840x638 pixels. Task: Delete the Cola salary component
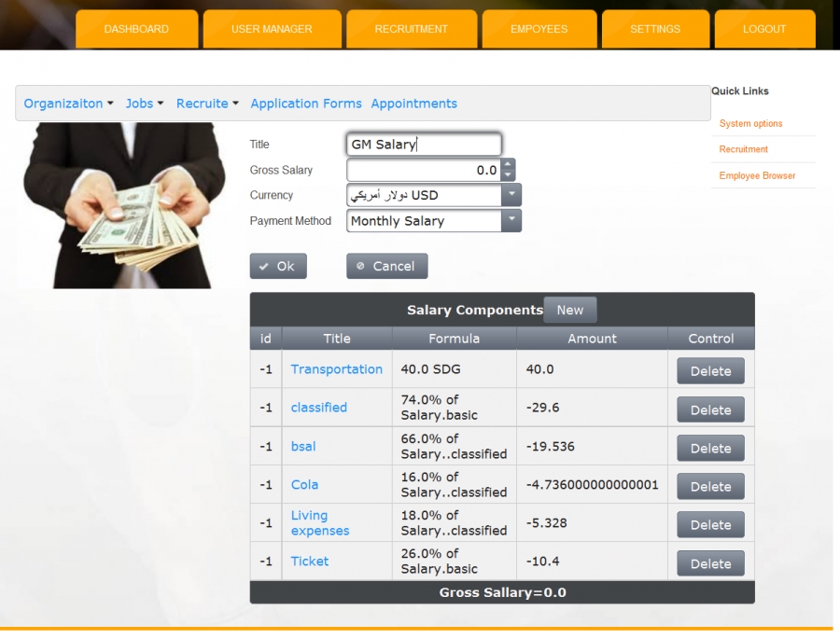tap(710, 487)
